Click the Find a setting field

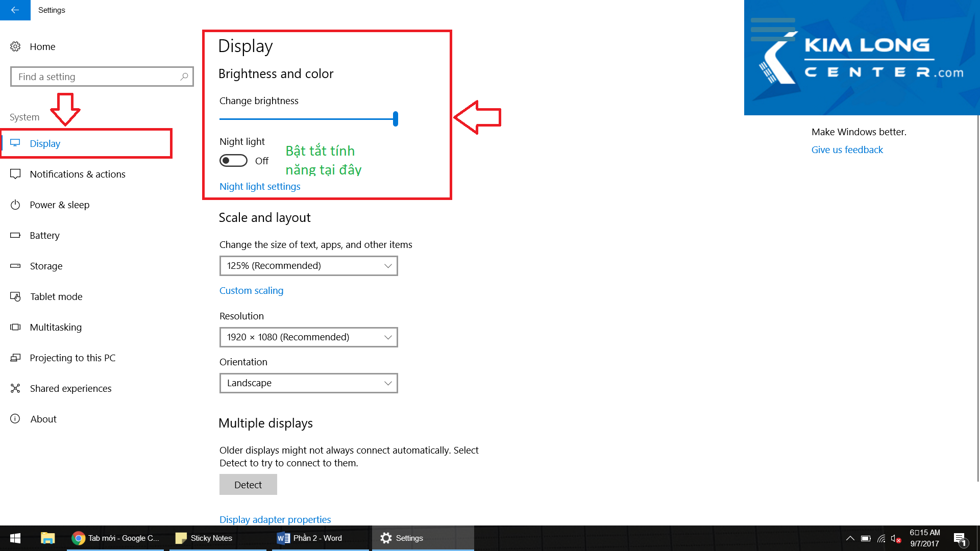(97, 77)
